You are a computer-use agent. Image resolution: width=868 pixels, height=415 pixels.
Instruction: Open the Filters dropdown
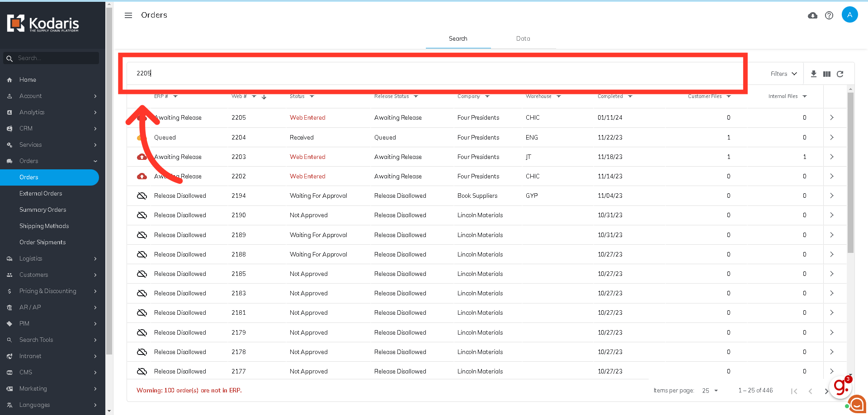[x=784, y=74]
